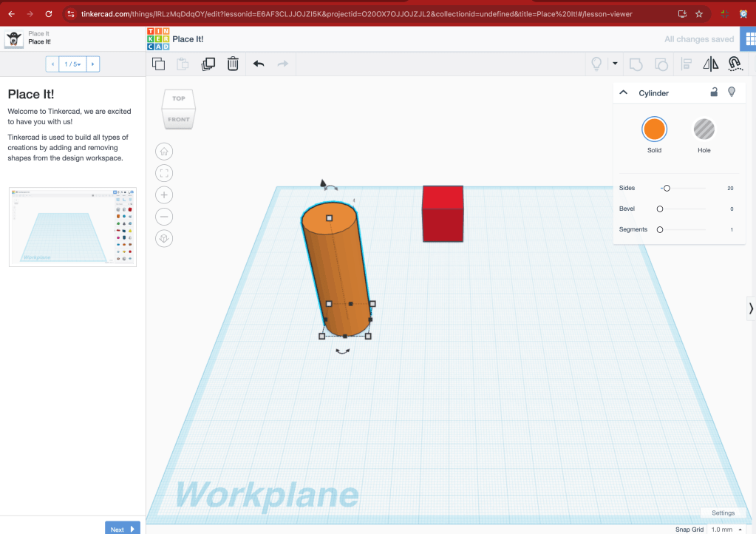Click the Align tool icon
756x534 pixels.
(686, 64)
